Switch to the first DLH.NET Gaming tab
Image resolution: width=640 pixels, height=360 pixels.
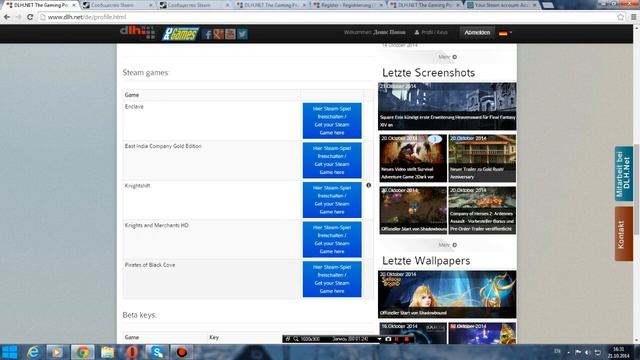(39, 5)
